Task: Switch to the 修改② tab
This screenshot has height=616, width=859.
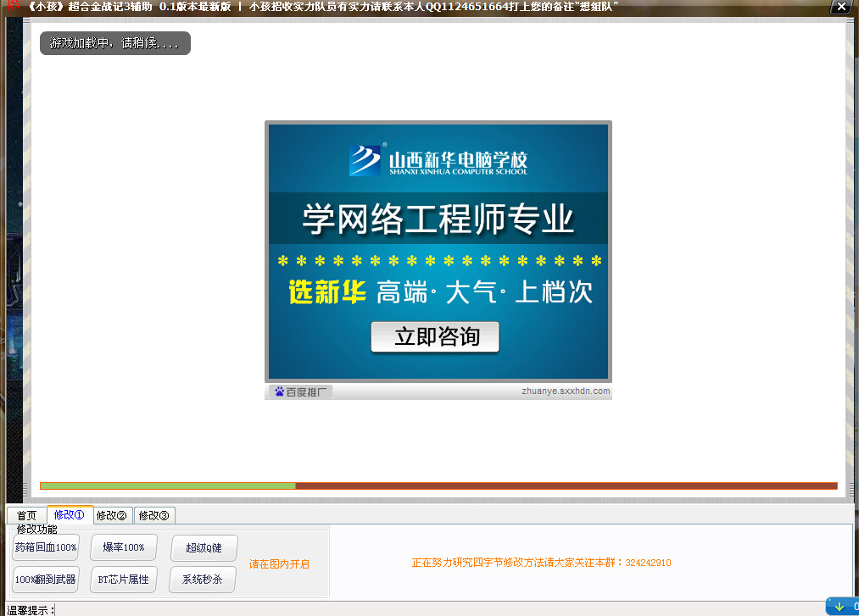Action: point(112,515)
